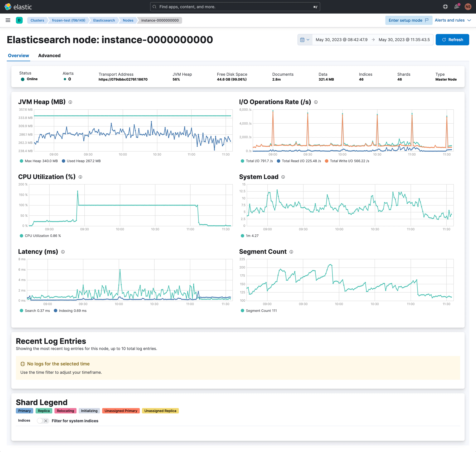
Task: Click the Elastic logo
Action: tap(18, 7)
